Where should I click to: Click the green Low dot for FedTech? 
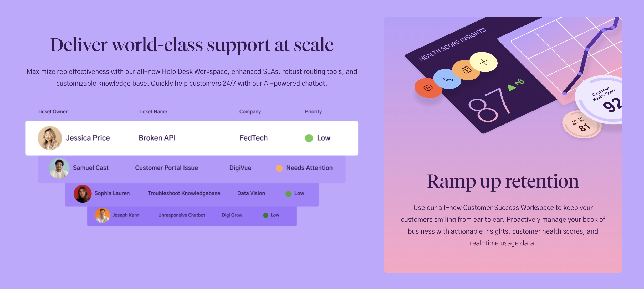[x=309, y=138]
